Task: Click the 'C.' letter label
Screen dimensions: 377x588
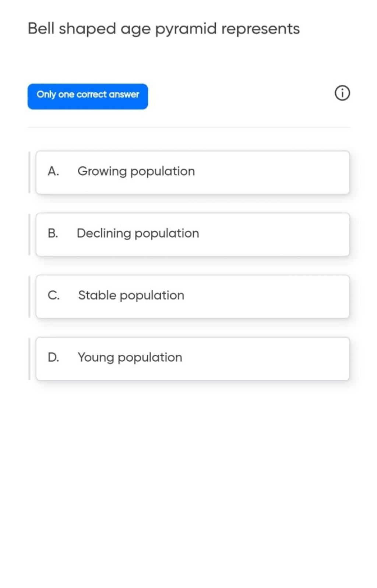Action: pos(53,295)
